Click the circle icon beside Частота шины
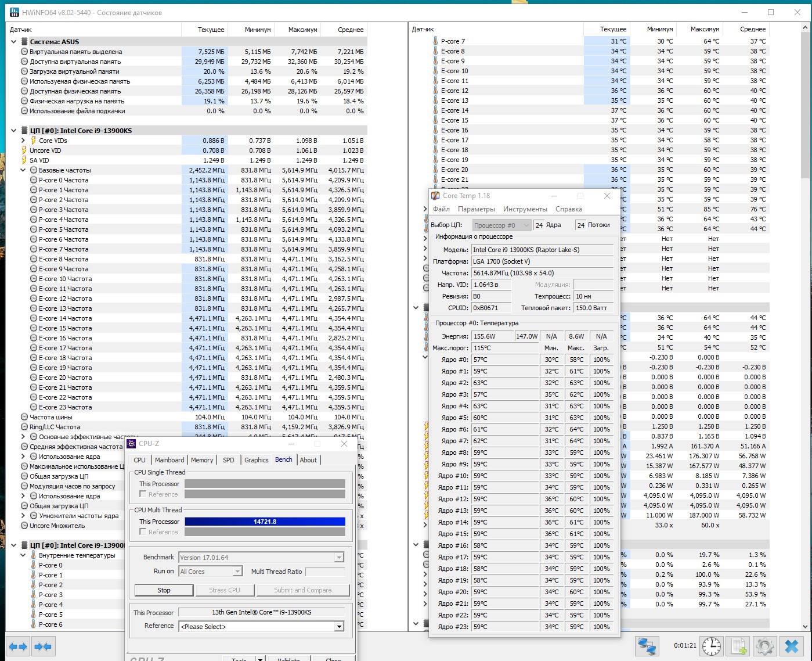Image resolution: width=812 pixels, height=661 pixels. tap(24, 417)
